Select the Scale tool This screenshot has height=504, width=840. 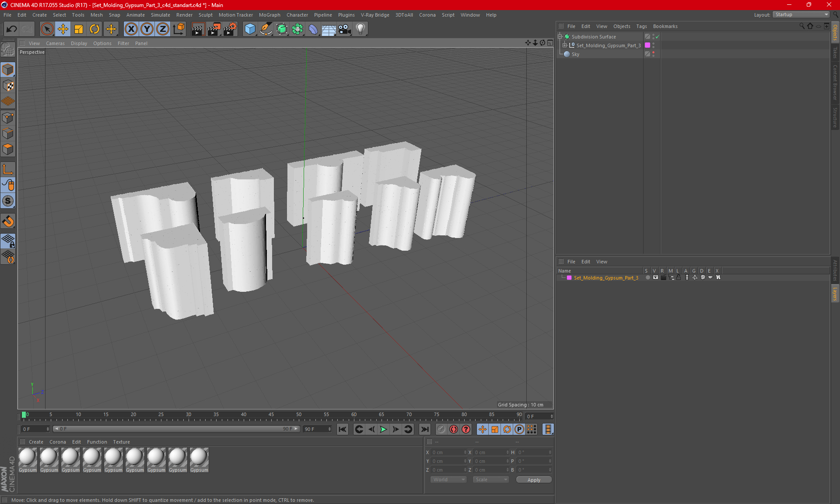pos(79,29)
